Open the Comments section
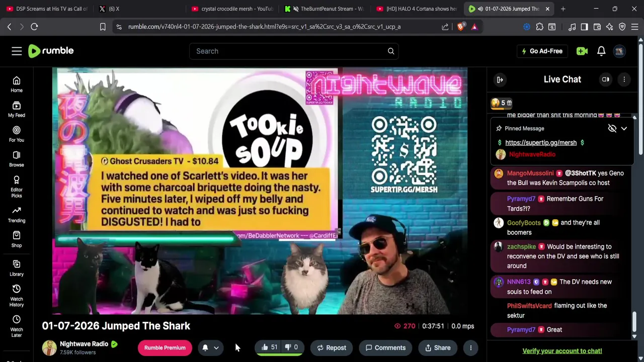 tap(385, 347)
